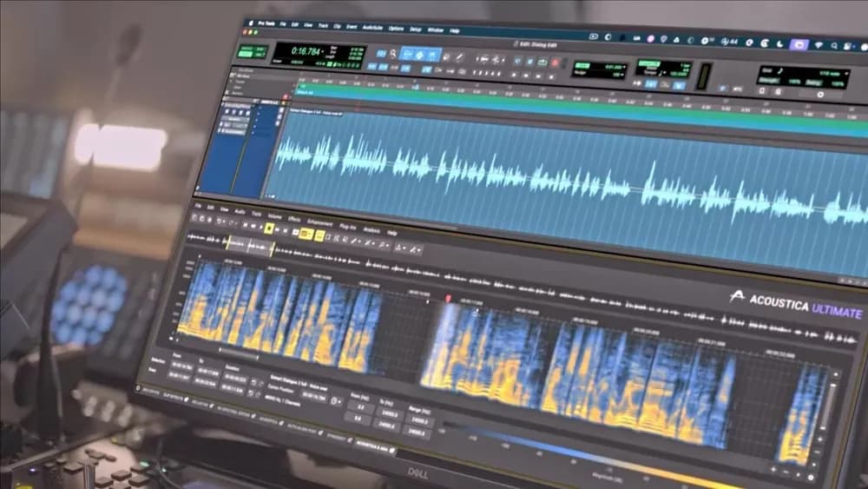Viewport: 868px width, 489px height.
Task: Open the Effects menu in Acoustica
Action: pos(294,219)
